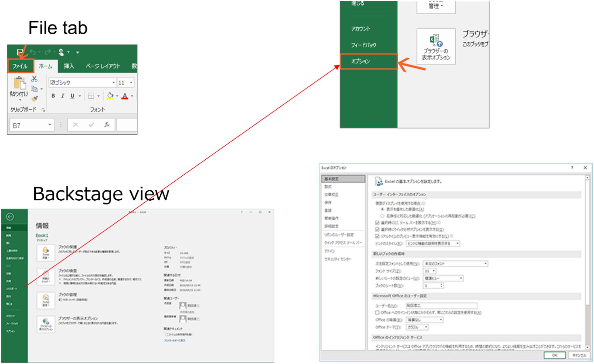This screenshot has width=594, height=364.
Task: Click the Undo icon in the quick access toolbar
Action: [33, 52]
